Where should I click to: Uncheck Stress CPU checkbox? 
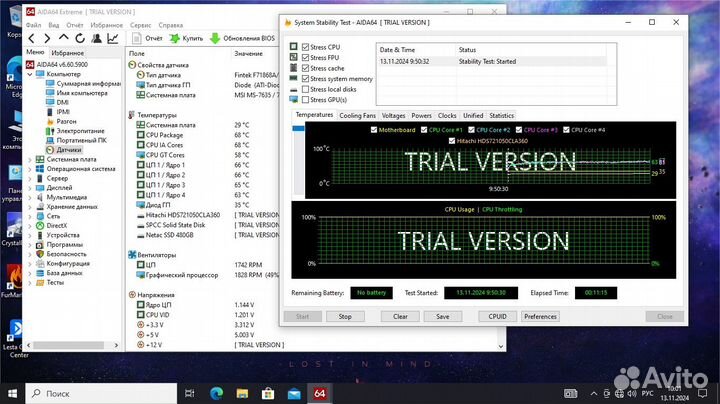(x=305, y=47)
